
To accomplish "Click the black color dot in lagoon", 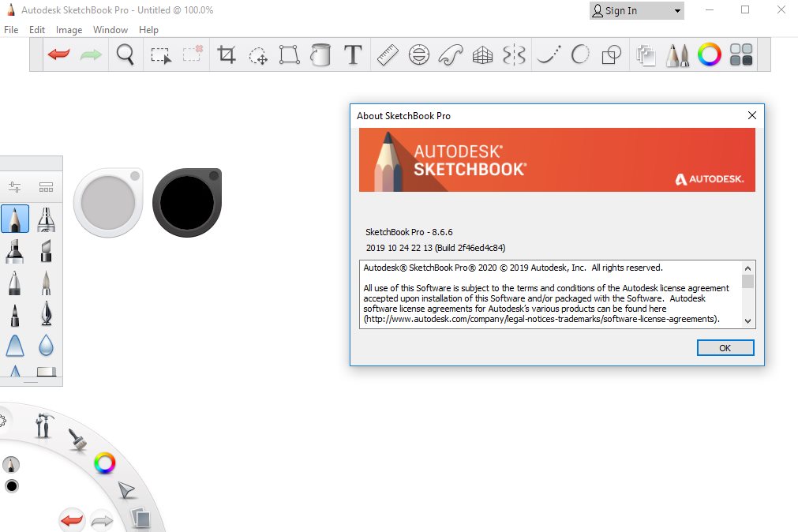I will pos(12,486).
